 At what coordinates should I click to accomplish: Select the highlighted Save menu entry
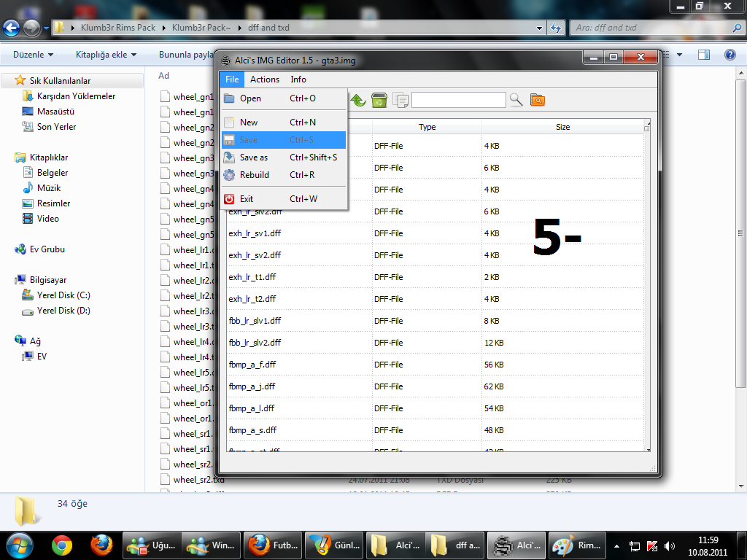point(284,140)
